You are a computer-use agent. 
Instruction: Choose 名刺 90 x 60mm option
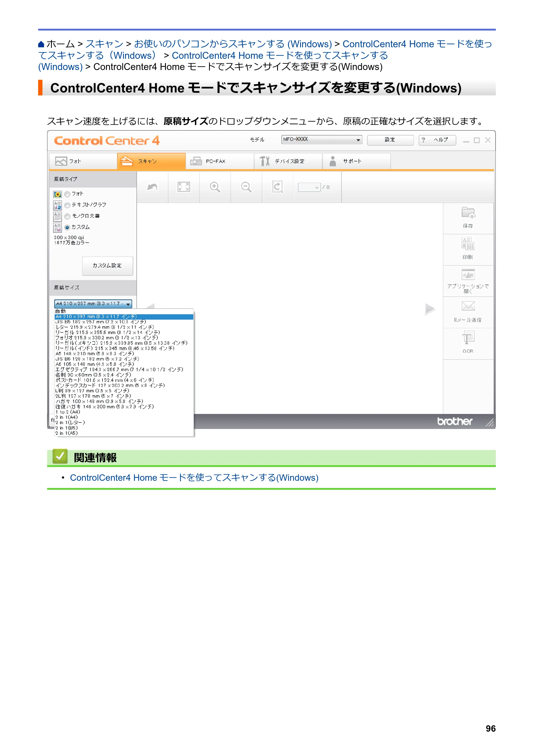(x=124, y=375)
